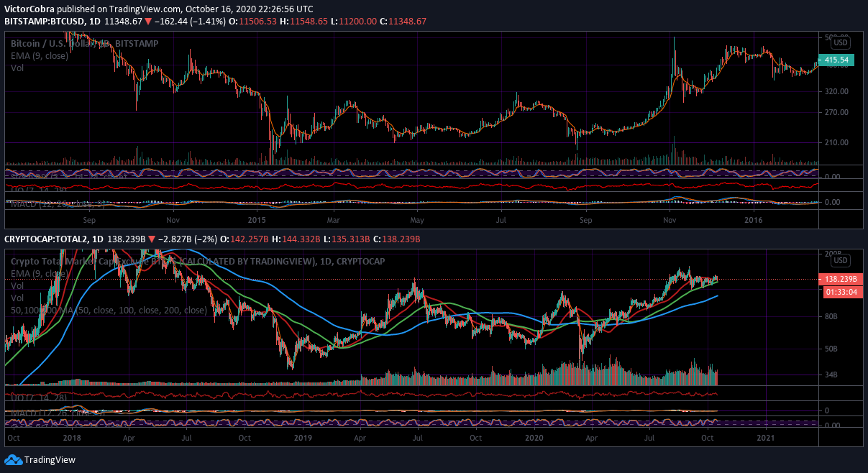Click the 320.00 price axis level

tap(836, 92)
